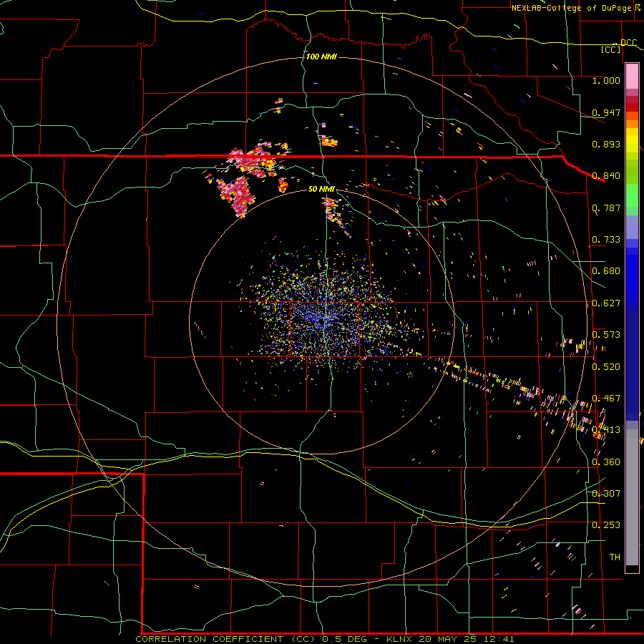Screen dimensions: 644x644
Task: Click the KLNX station identifier
Action: tap(400, 639)
